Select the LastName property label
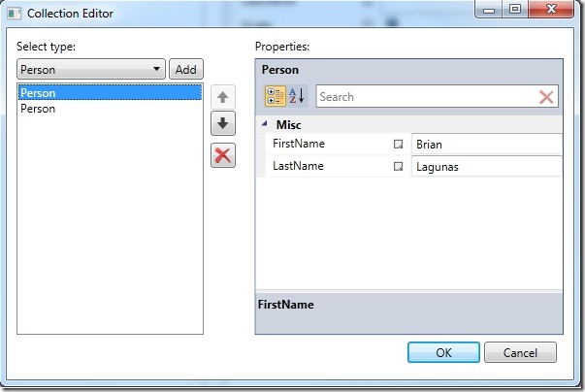Image resolution: width=585 pixels, height=392 pixels. click(298, 166)
